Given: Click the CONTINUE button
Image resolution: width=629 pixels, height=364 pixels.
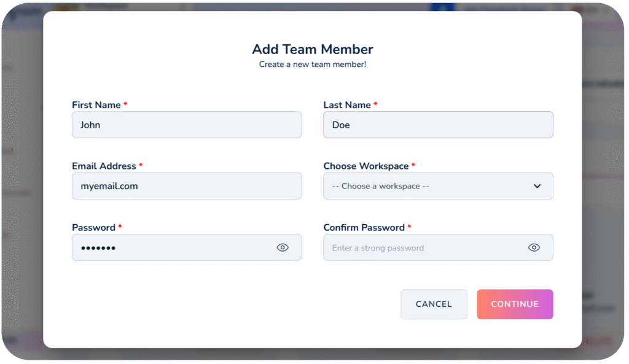Looking at the screenshot, I should [515, 304].
